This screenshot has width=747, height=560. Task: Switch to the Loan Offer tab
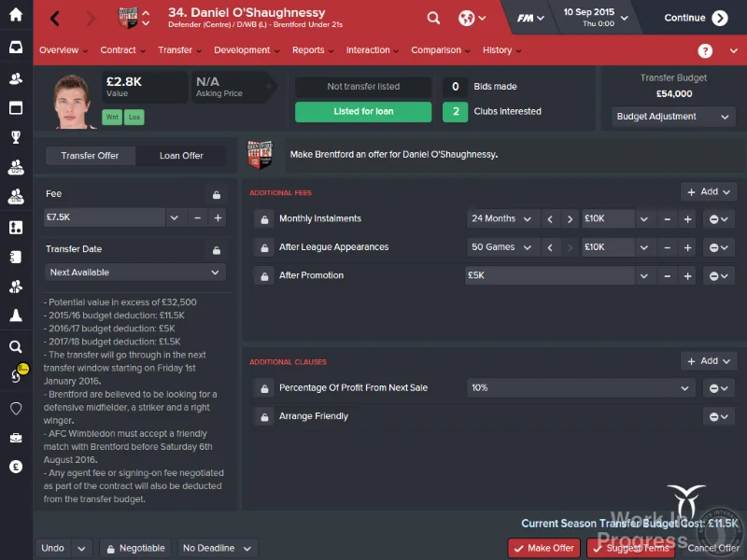click(181, 156)
